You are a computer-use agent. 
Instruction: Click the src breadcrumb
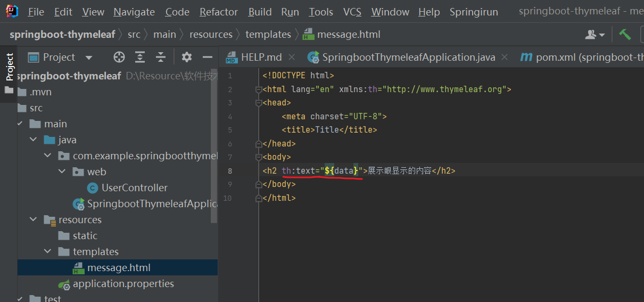pyautogui.click(x=134, y=35)
